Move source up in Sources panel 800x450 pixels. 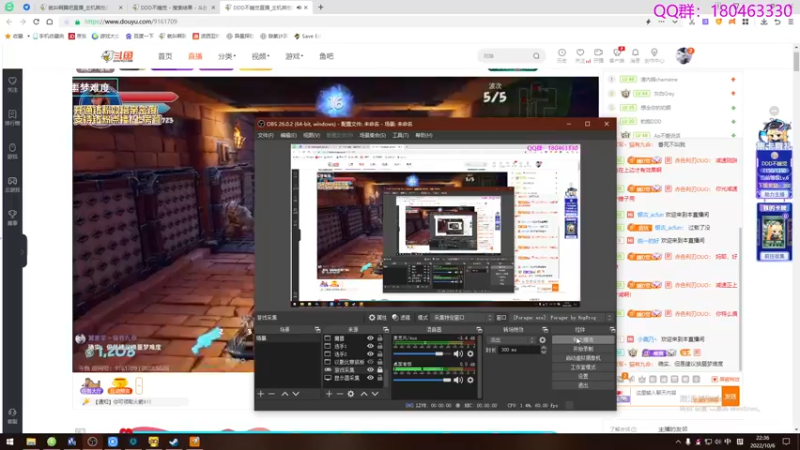click(x=364, y=394)
